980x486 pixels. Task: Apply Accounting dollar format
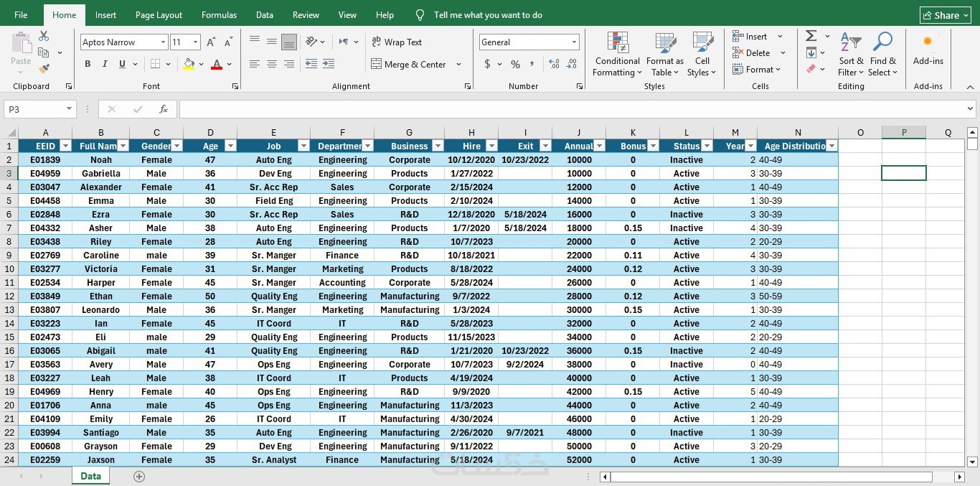tap(488, 64)
